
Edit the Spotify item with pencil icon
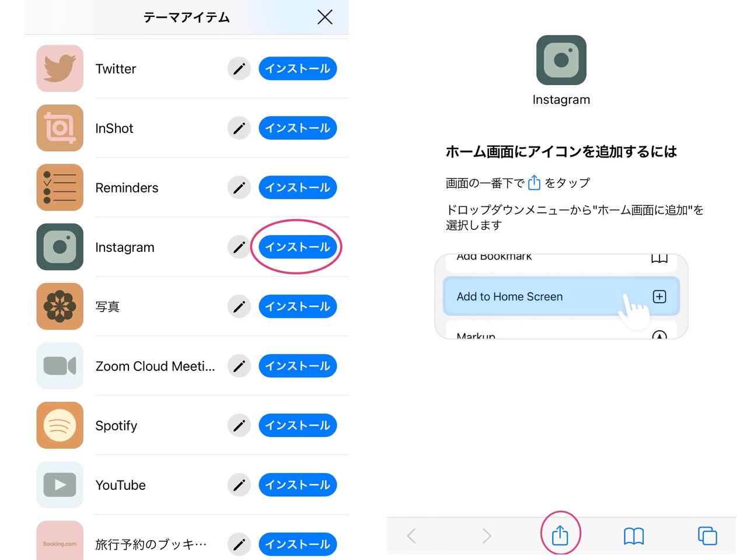click(x=239, y=426)
